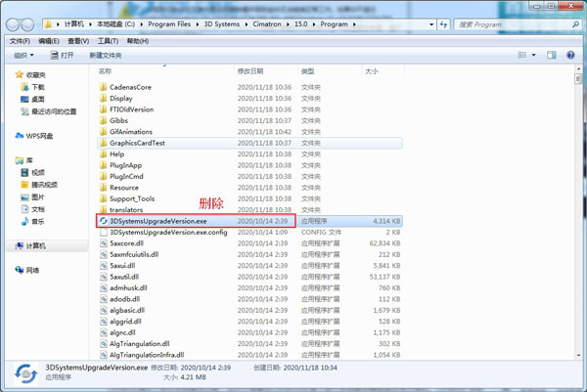Expand the arrow after Program Files breadcrumb

198,24
